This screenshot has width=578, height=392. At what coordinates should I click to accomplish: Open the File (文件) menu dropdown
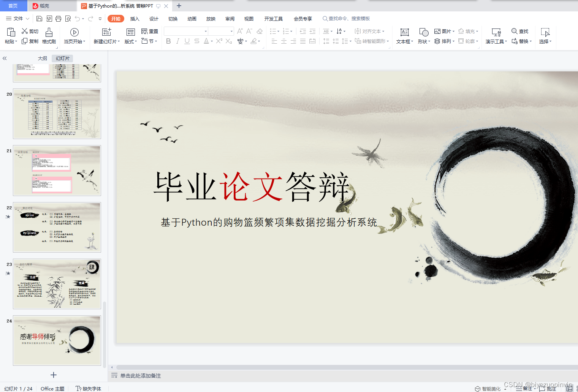[x=18, y=19]
